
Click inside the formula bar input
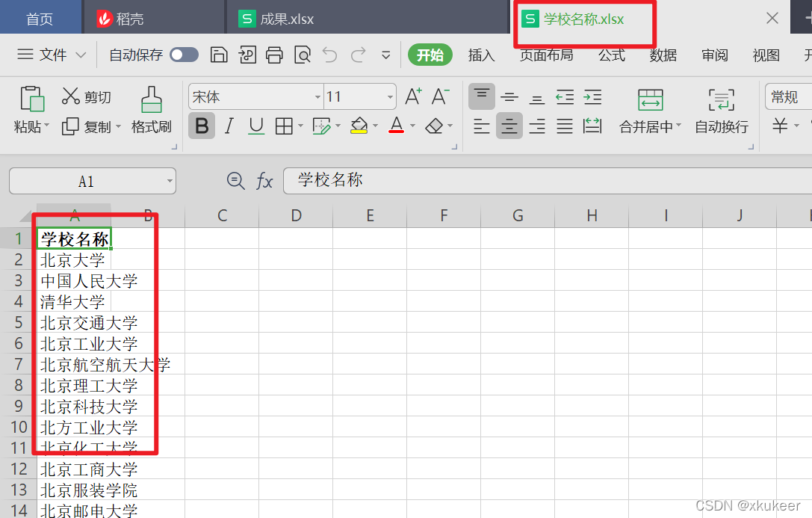(x=548, y=181)
